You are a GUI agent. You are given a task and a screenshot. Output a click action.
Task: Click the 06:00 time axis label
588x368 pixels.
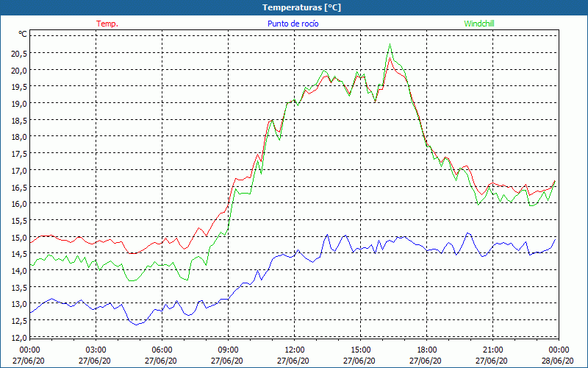coord(162,350)
